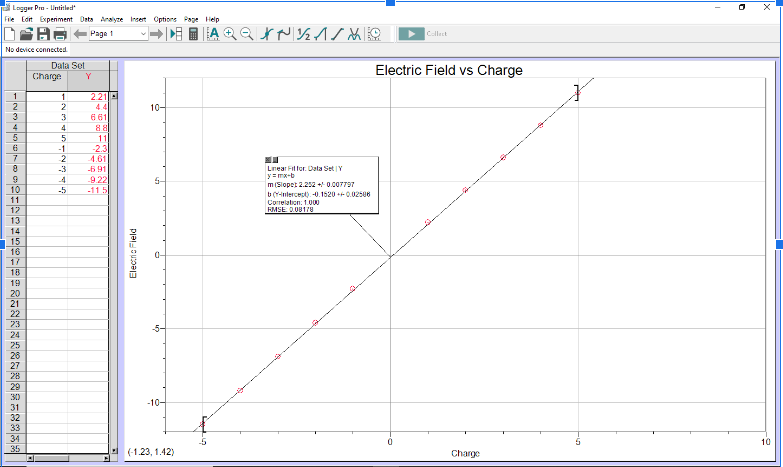
Task: Go to the previous page arrow
Action: [x=80, y=34]
